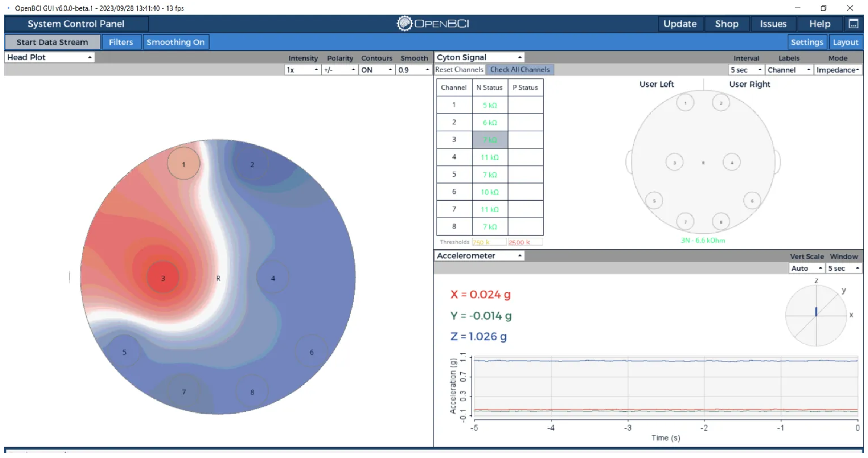Image resolution: width=868 pixels, height=458 pixels.
Task: Toggle Check All Channels
Action: click(519, 69)
